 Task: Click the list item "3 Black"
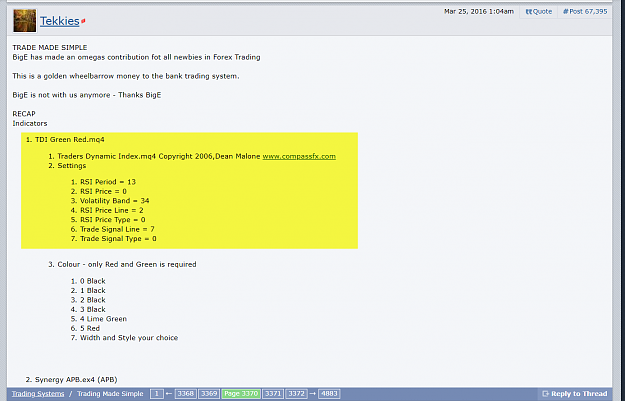(x=92, y=309)
